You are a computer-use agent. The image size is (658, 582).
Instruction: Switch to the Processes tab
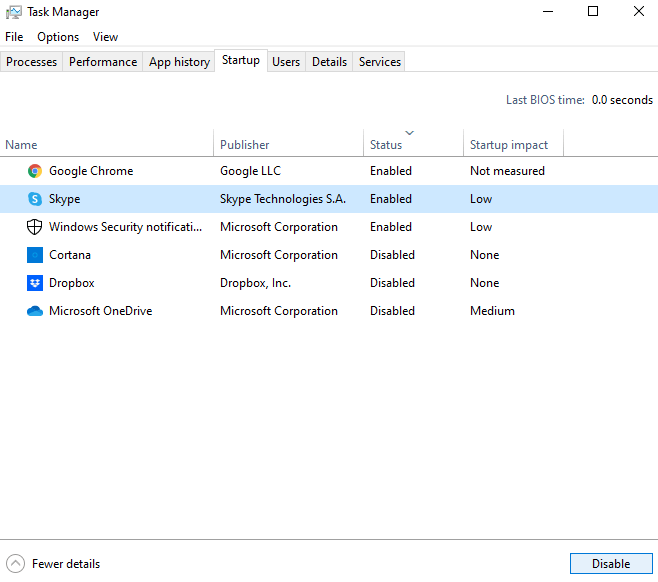click(x=31, y=62)
